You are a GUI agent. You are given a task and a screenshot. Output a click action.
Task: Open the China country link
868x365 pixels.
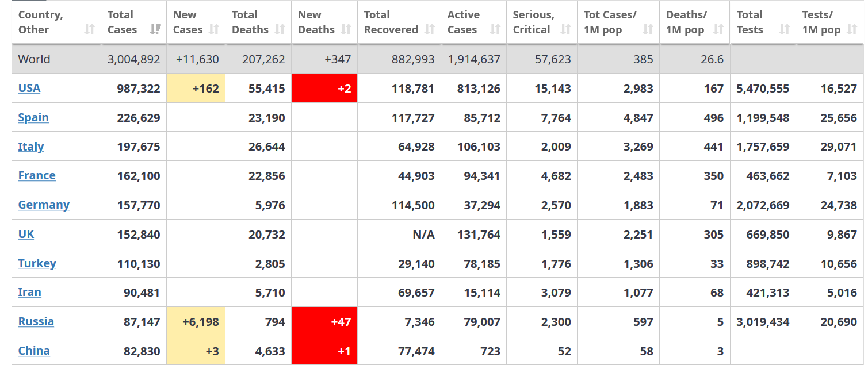pos(34,351)
